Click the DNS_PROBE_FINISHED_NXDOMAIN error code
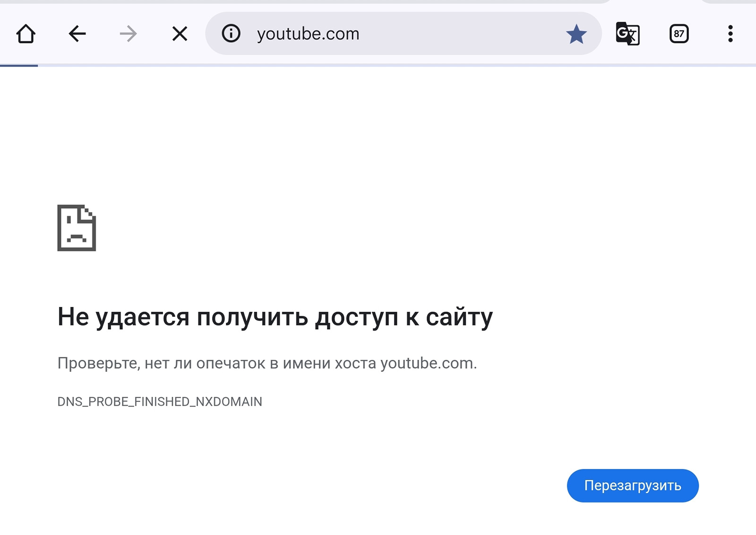 pyautogui.click(x=160, y=401)
